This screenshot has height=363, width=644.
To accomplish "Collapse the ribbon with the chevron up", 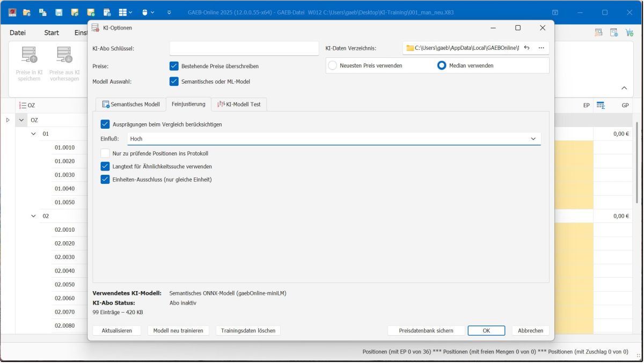I will click(x=624, y=88).
